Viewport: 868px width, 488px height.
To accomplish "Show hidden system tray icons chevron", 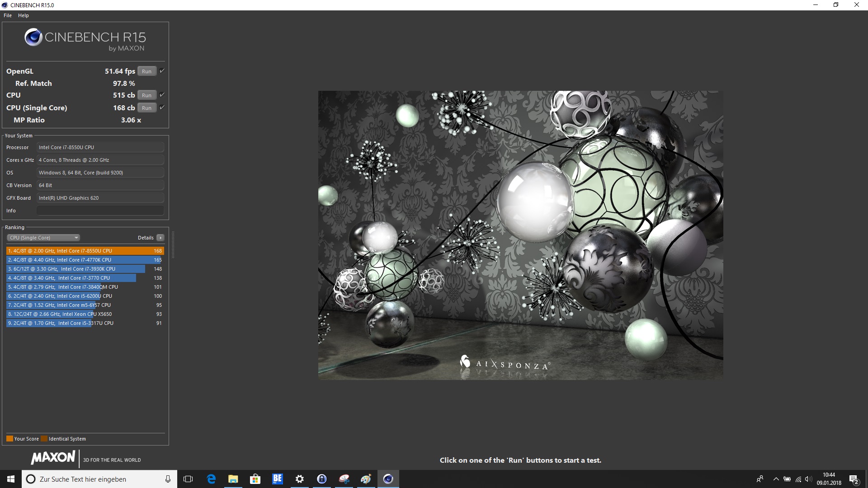I will coord(776,479).
